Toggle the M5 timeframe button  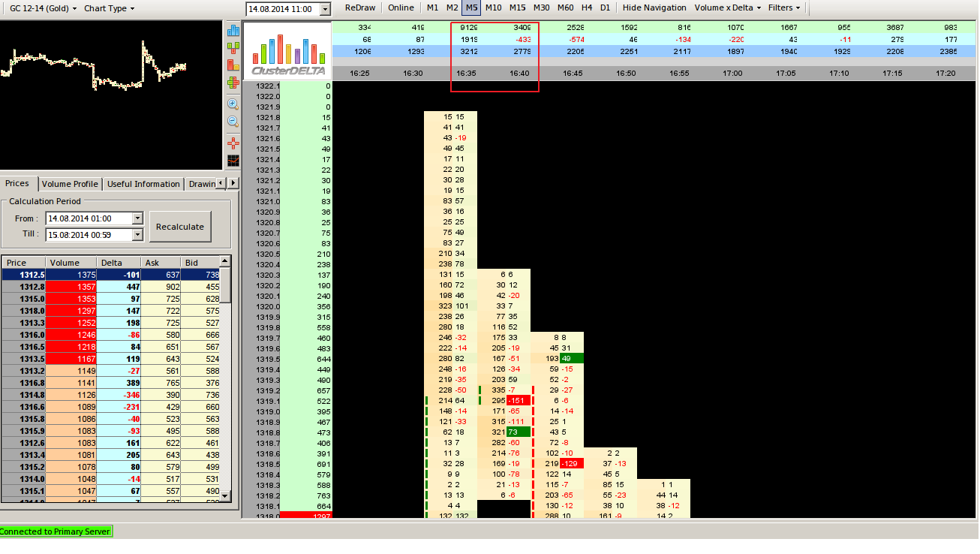coord(471,8)
